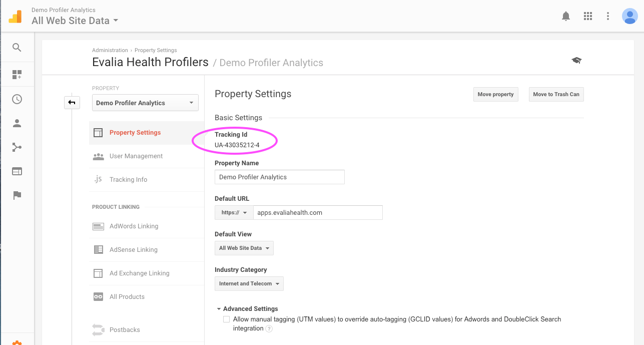This screenshot has height=345, width=644.
Task: Open the Industry Category dropdown
Action: [249, 283]
